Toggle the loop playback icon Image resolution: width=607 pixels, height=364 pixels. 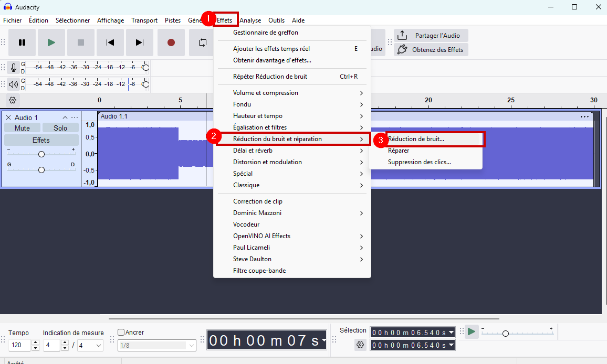tap(202, 42)
